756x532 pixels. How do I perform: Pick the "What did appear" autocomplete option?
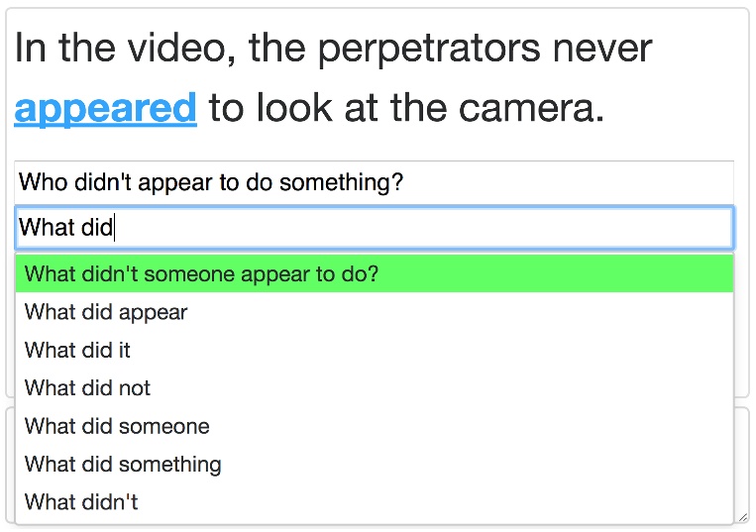click(106, 313)
